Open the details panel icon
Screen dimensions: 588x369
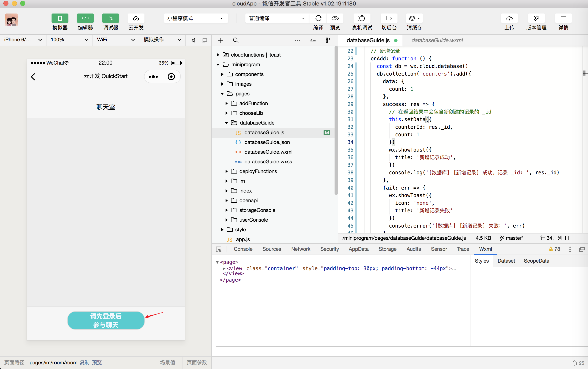coord(563,18)
